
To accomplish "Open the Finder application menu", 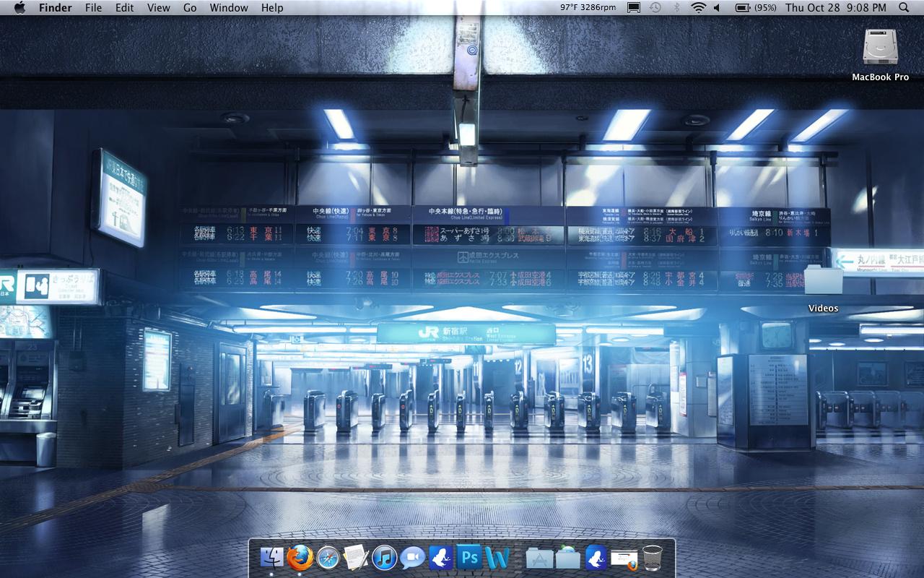I will point(55,7).
